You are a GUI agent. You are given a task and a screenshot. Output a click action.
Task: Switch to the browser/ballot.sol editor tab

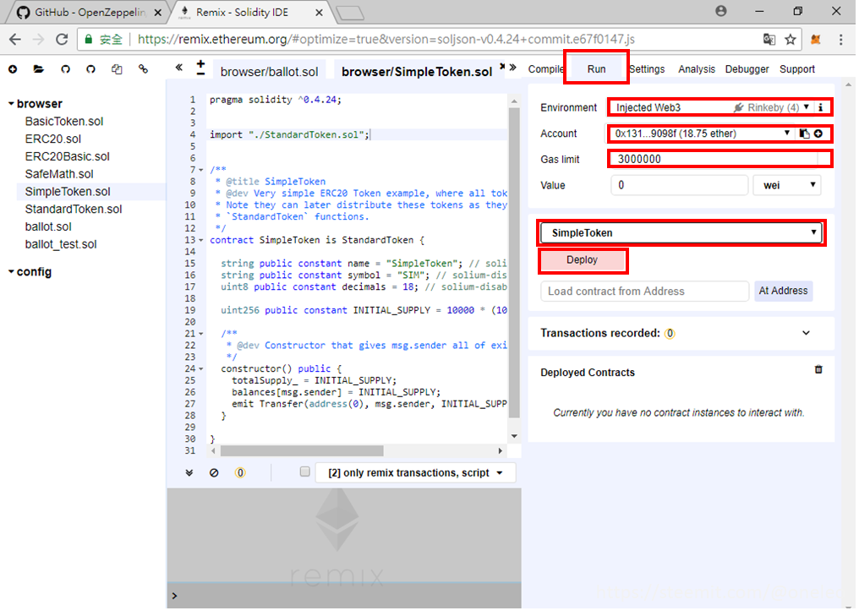tap(269, 71)
